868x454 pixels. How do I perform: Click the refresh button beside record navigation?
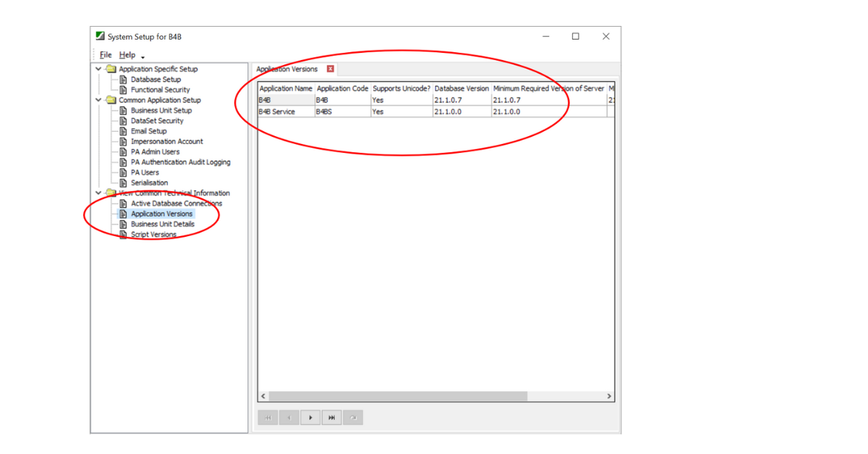(x=353, y=418)
